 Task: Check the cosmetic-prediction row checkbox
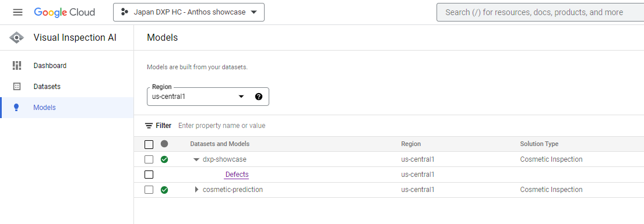click(149, 190)
